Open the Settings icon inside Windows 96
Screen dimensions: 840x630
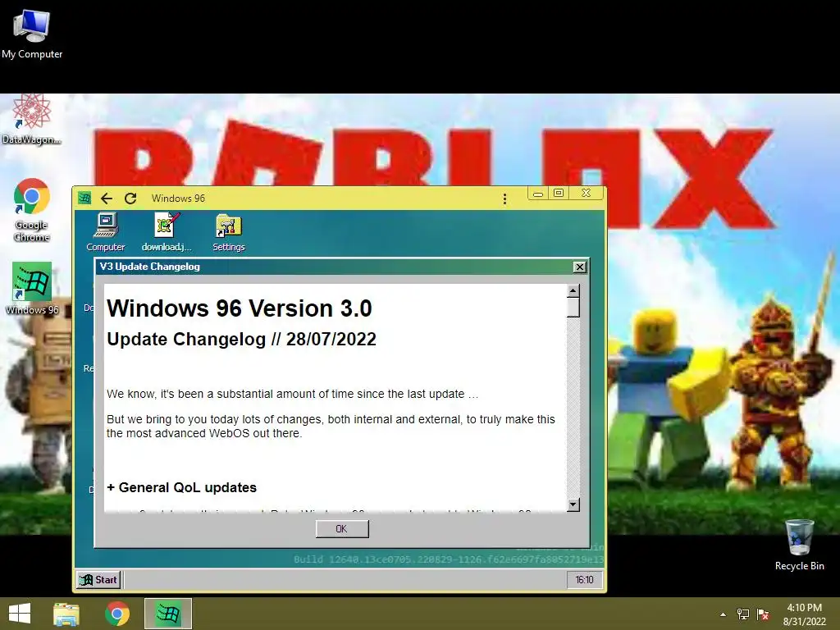tap(229, 232)
